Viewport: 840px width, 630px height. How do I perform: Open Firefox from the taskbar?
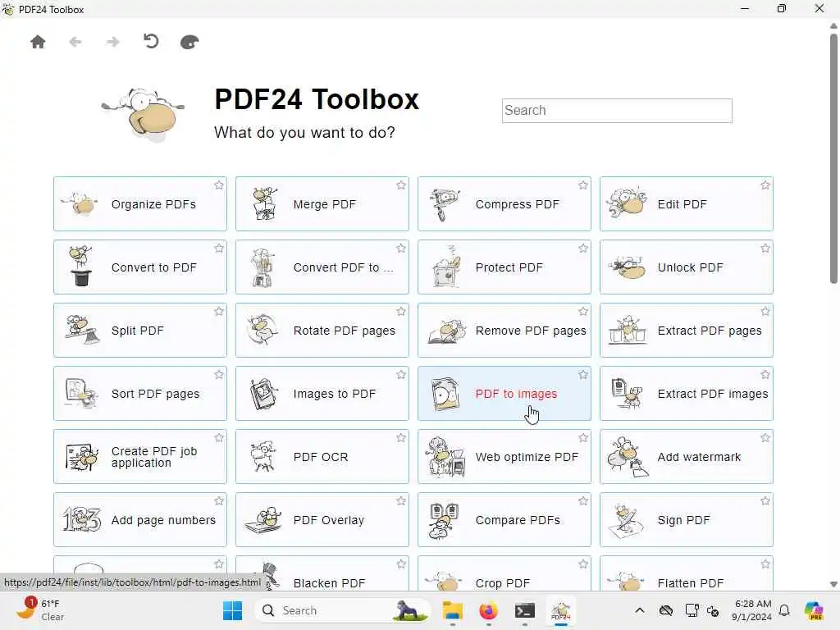click(x=488, y=610)
